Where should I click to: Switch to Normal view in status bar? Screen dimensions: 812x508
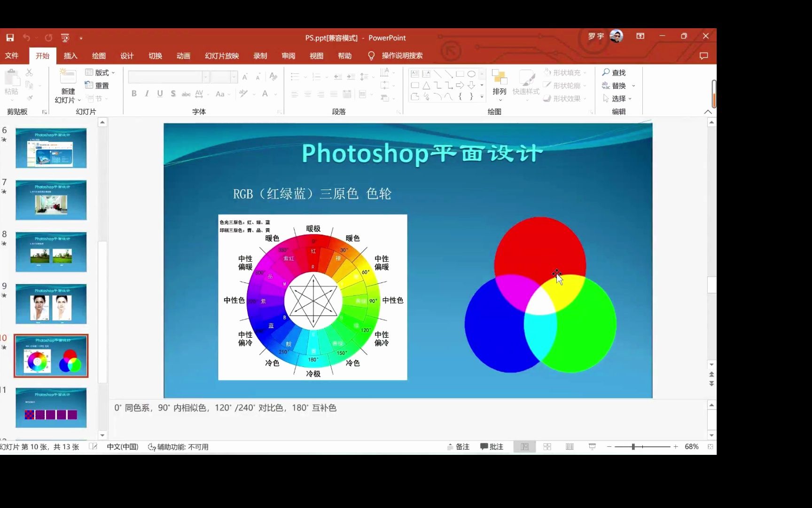[524, 447]
